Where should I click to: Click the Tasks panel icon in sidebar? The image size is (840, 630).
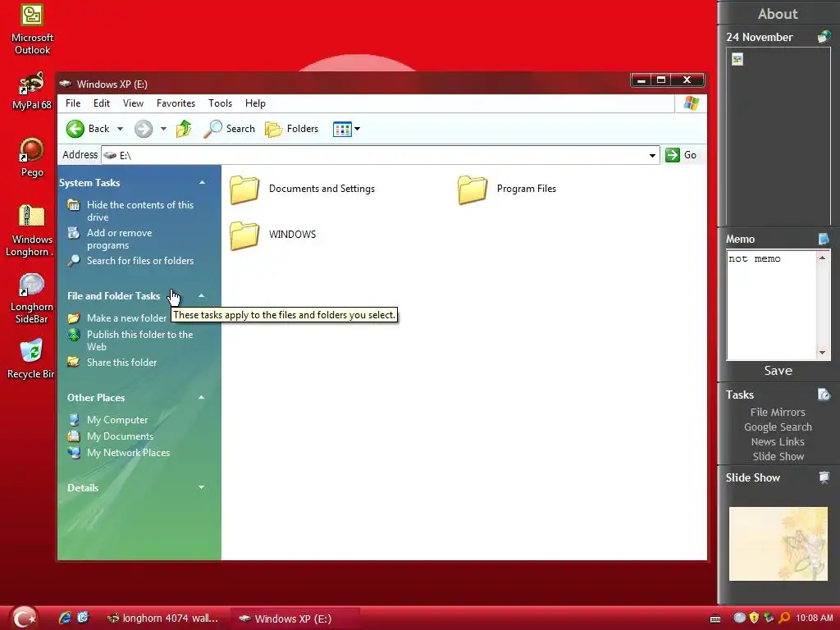tap(824, 395)
